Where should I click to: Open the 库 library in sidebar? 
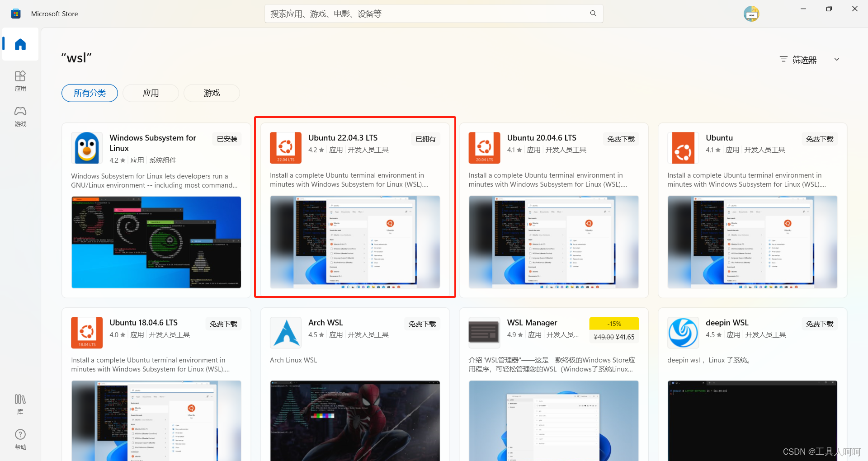coord(20,404)
